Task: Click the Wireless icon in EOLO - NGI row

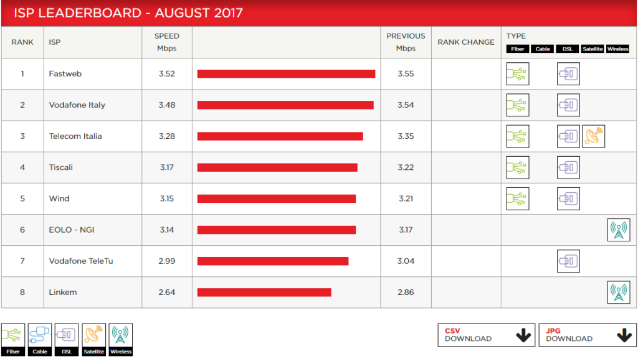Action: (x=619, y=230)
